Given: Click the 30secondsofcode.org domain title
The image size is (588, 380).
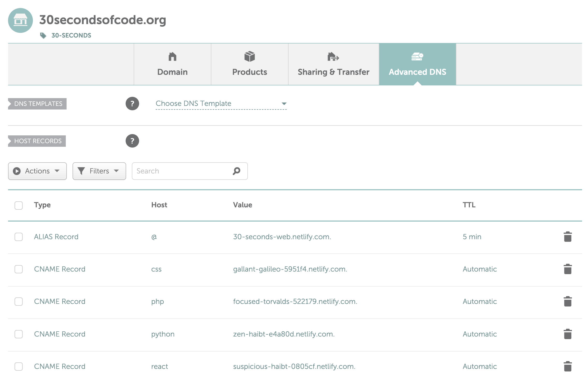Looking at the screenshot, I should 103,21.
